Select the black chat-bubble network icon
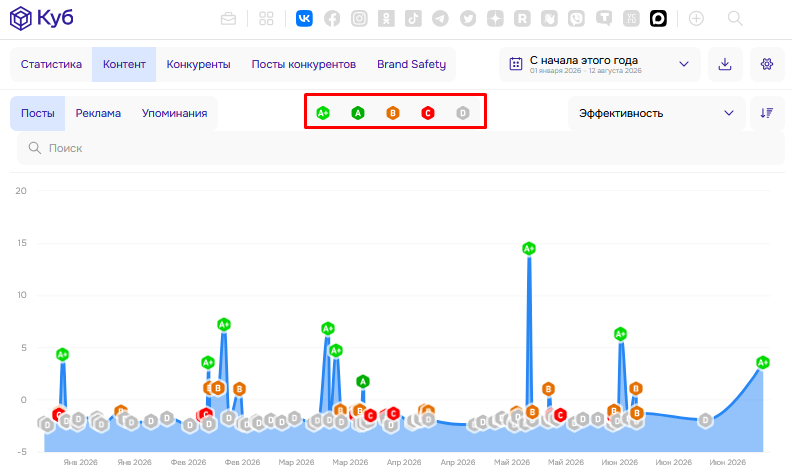This screenshot has width=792, height=475. pos(658,19)
